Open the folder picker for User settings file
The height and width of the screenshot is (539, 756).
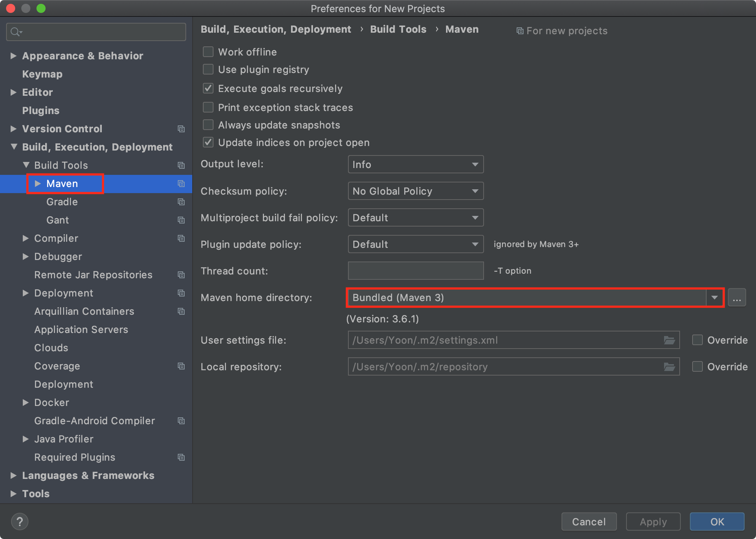669,340
